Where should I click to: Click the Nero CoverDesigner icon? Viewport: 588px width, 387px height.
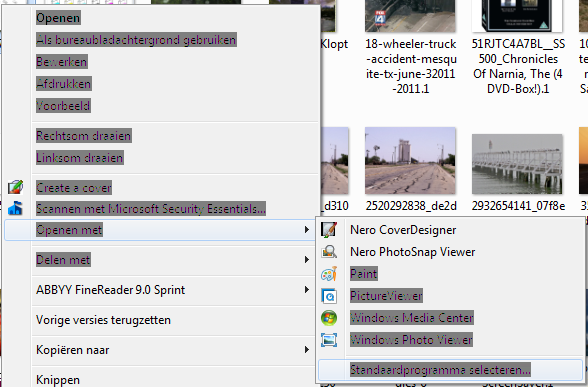click(329, 230)
